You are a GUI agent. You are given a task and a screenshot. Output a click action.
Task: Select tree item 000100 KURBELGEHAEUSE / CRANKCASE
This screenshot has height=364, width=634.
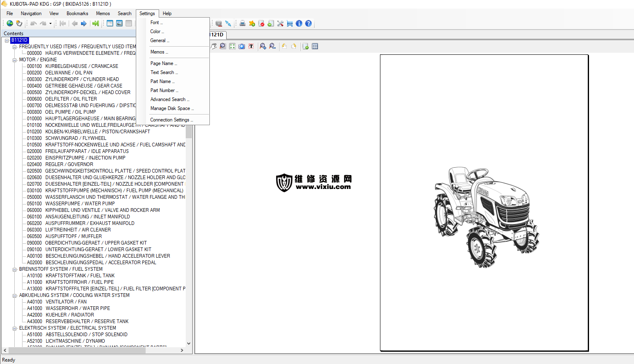click(x=72, y=66)
